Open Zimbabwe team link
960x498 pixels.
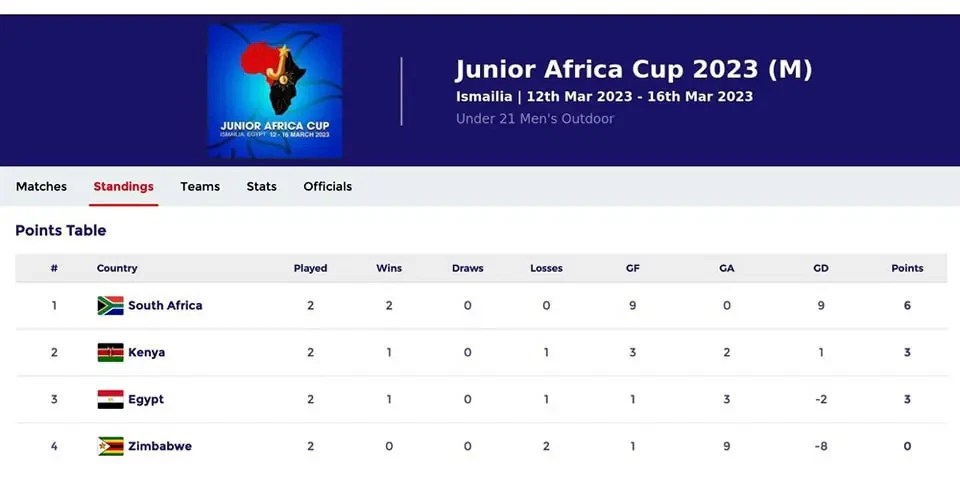(160, 447)
